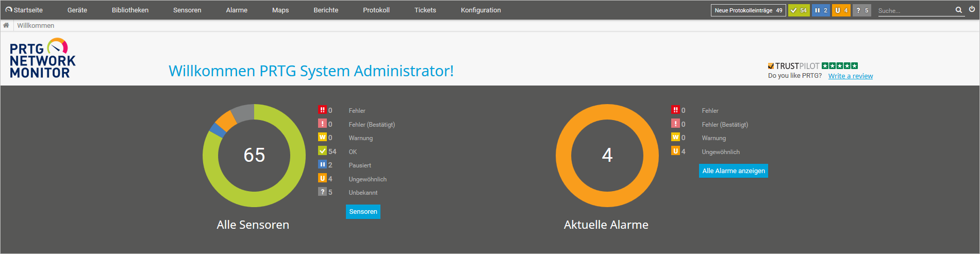Open the Protokoll menu

point(376,10)
